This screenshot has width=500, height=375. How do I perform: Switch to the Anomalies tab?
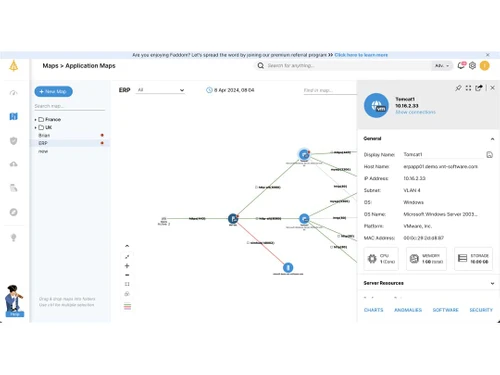pyautogui.click(x=408, y=310)
